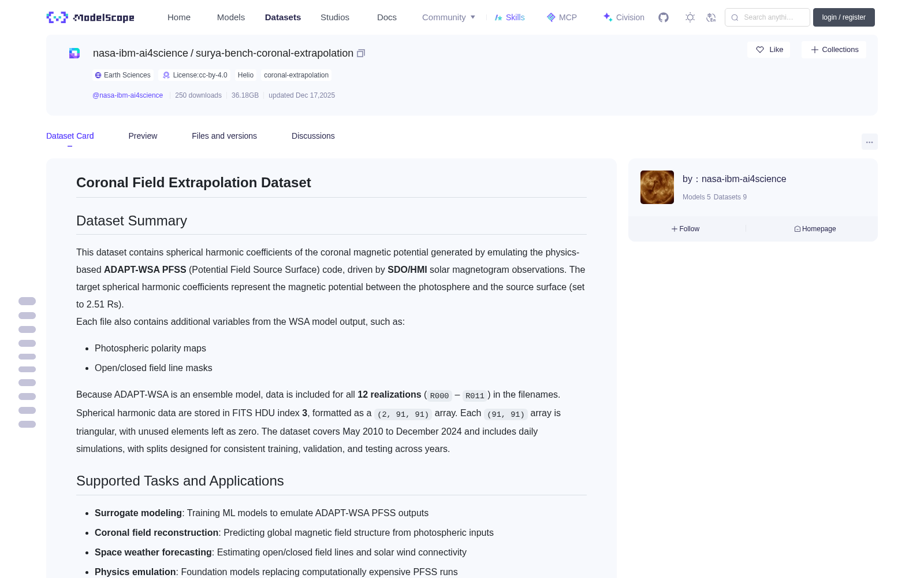The image size is (924, 578).
Task: Open Skills from the navigation bar
Action: pyautogui.click(x=509, y=17)
